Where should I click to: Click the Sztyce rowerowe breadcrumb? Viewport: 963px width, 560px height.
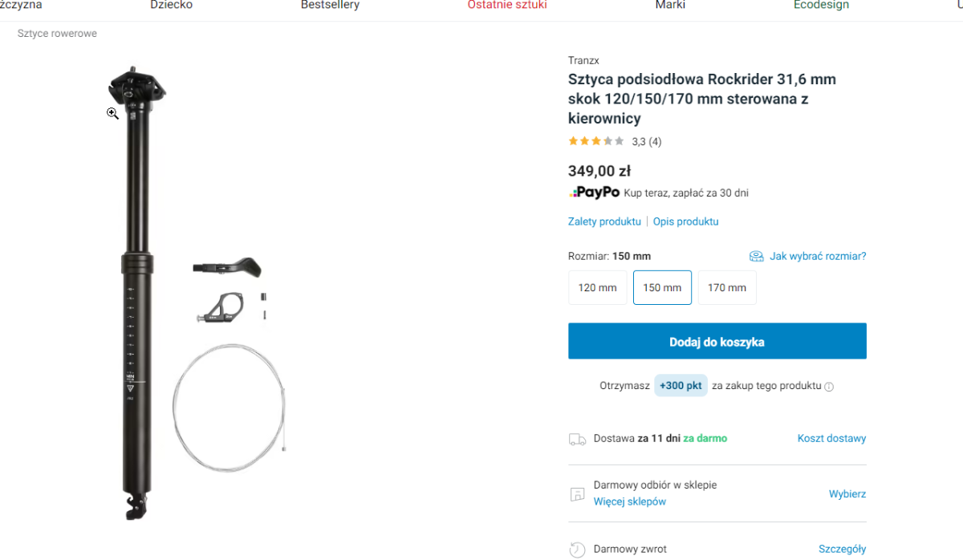[x=57, y=34]
